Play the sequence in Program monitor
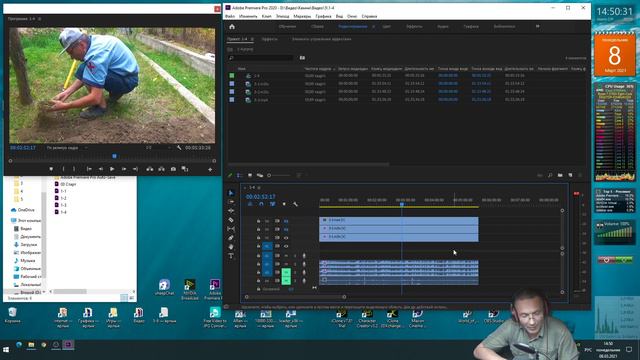 click(x=112, y=169)
